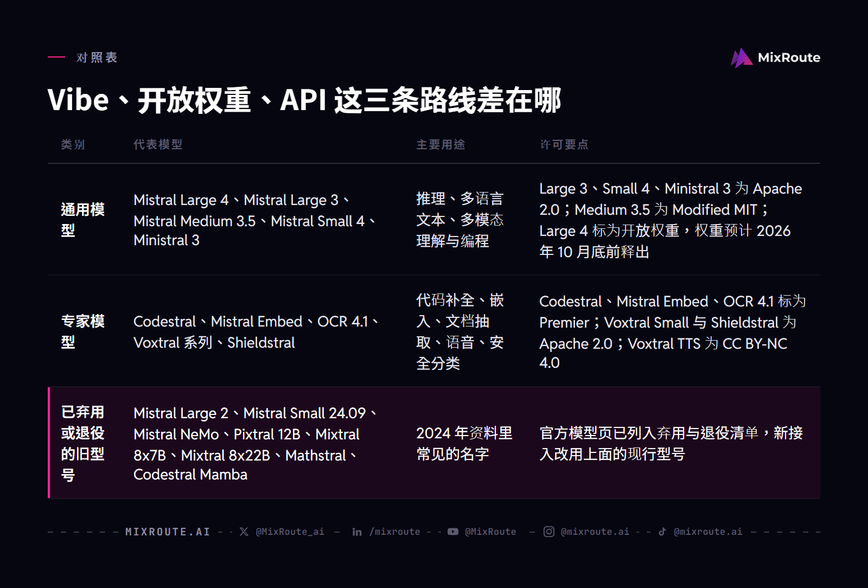Open the /mixroute LinkedIn handle
868x588 pixels.
click(395, 532)
